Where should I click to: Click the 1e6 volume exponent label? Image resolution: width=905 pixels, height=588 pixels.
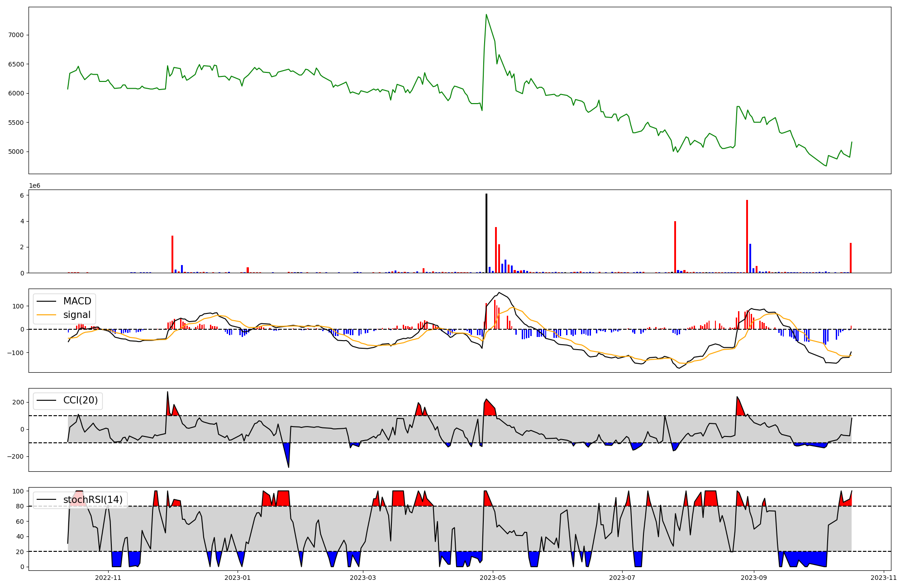[35, 186]
